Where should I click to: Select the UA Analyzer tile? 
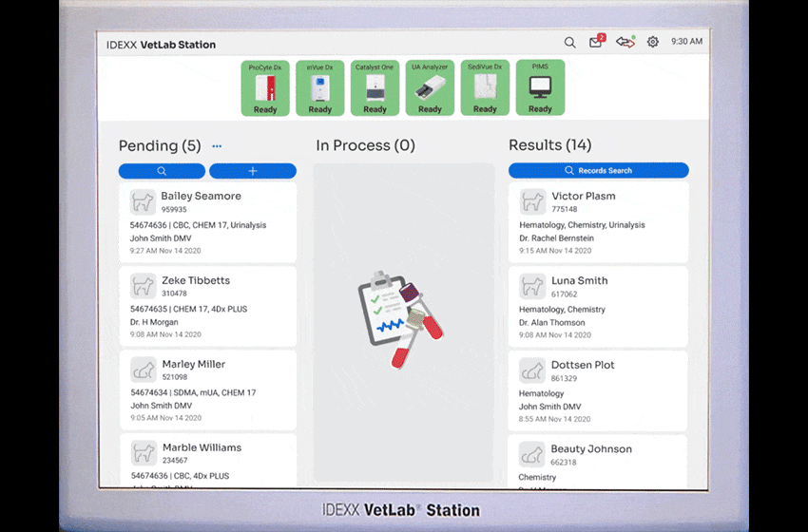pyautogui.click(x=430, y=88)
